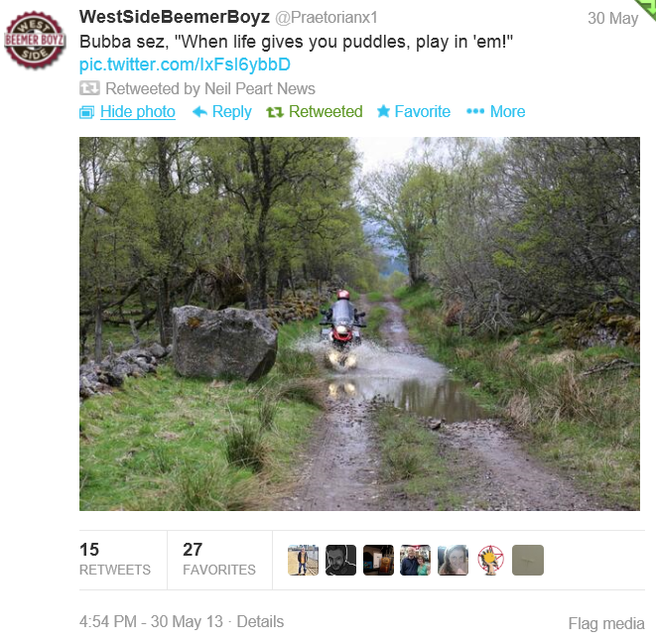View the 15 Retweets list
This screenshot has width=656, height=644.
coord(115,559)
